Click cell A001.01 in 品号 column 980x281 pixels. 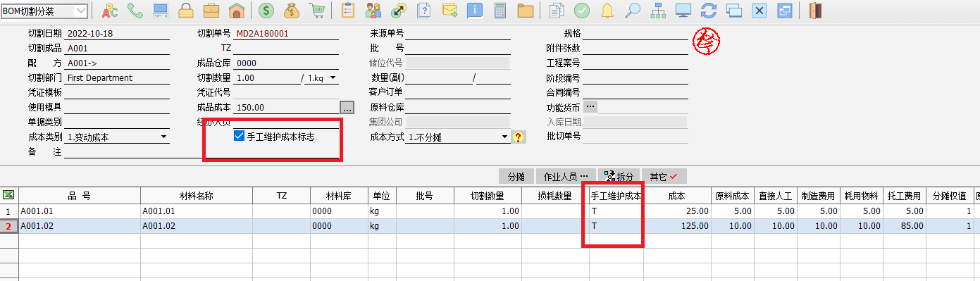pos(79,211)
